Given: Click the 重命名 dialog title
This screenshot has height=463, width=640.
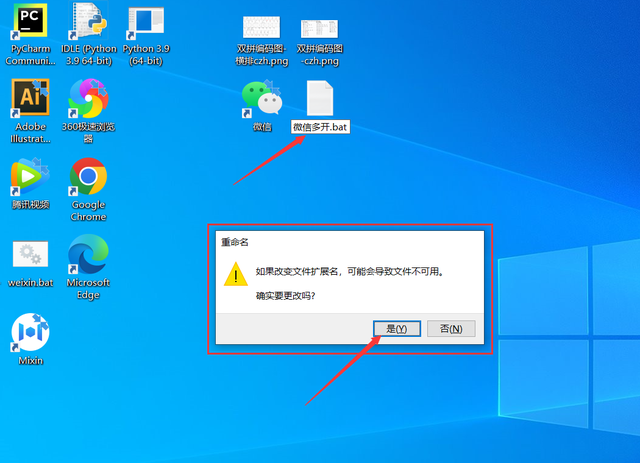Looking at the screenshot, I should click(x=235, y=242).
